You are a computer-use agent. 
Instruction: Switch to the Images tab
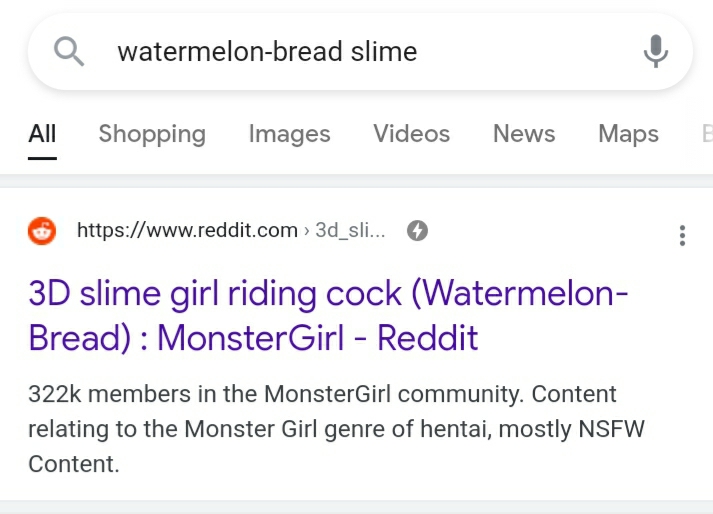(290, 134)
